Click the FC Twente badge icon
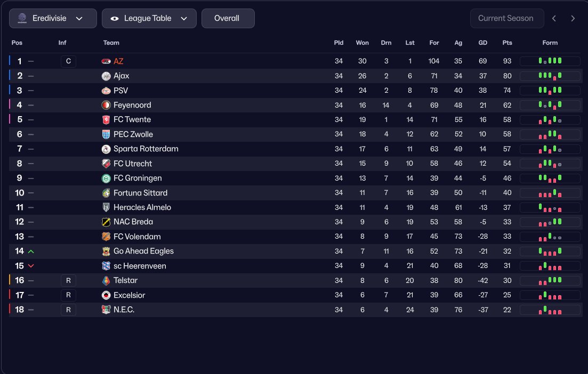Screen dimensions: 588x374 pos(106,120)
